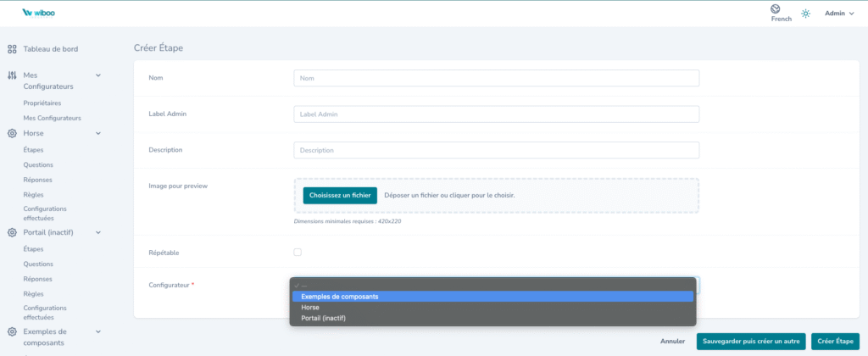868x356 pixels.
Task: Focus the Label Admin input field
Action: click(496, 114)
